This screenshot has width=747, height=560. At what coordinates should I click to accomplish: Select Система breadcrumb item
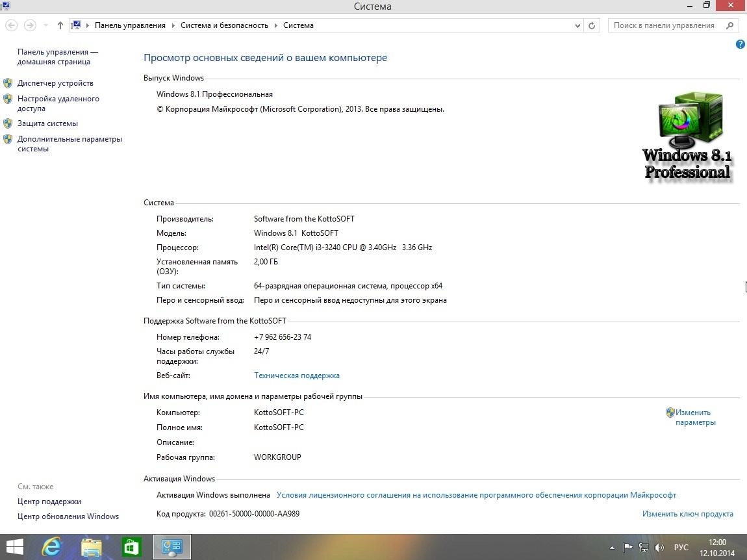298,25
